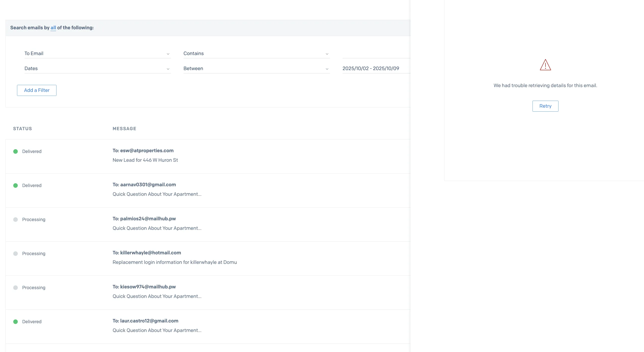Screen dimensions: 644x352
Task: Click gray Processing dot for kiesow974@mailhub.pw
Action: pos(15,288)
